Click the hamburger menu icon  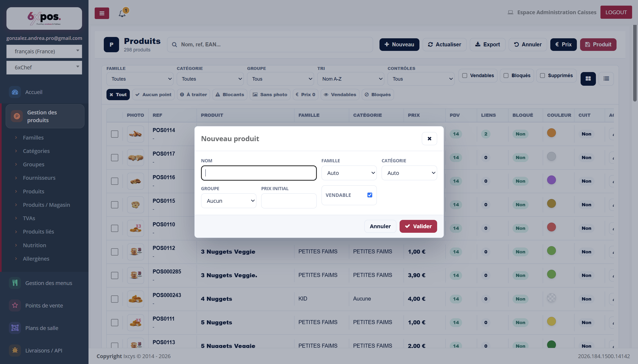pyautogui.click(x=102, y=13)
